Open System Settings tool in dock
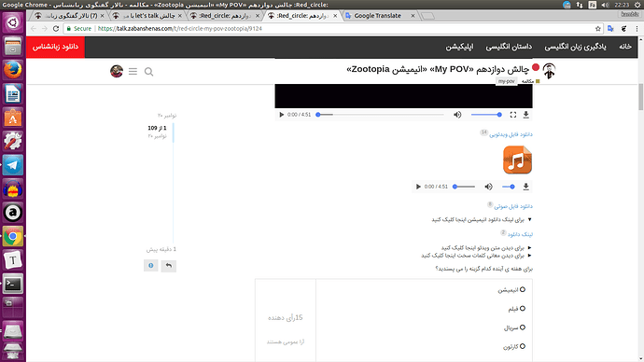 (13, 141)
